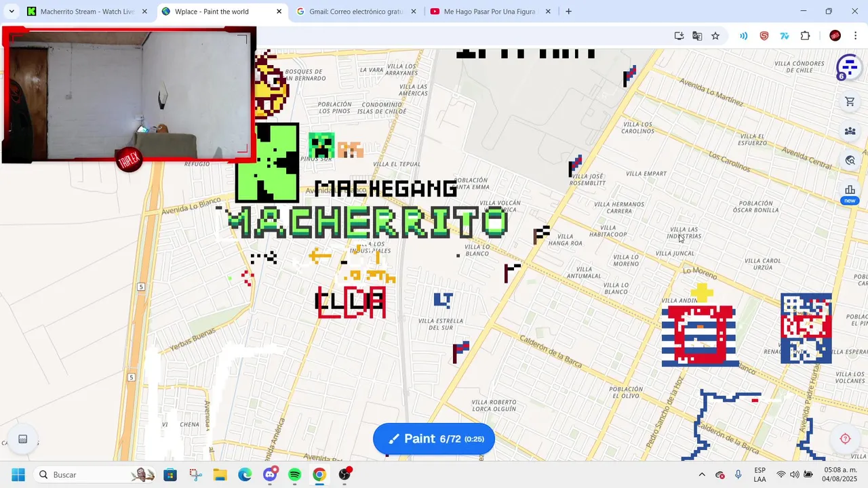The width and height of the screenshot is (868, 488).
Task: Click the Villa El Esfuerzo map label
Action: pos(752,140)
